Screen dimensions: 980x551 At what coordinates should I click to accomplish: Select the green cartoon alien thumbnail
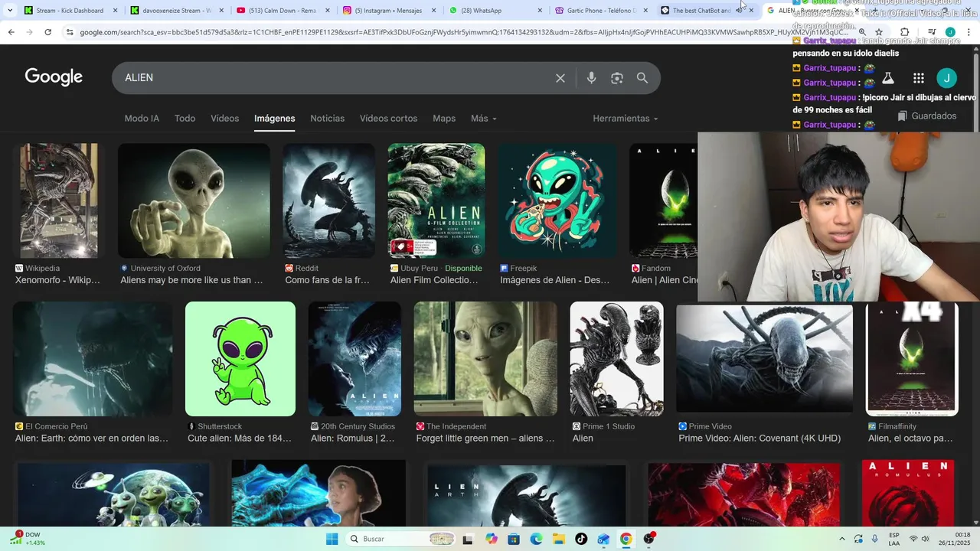[240, 359]
